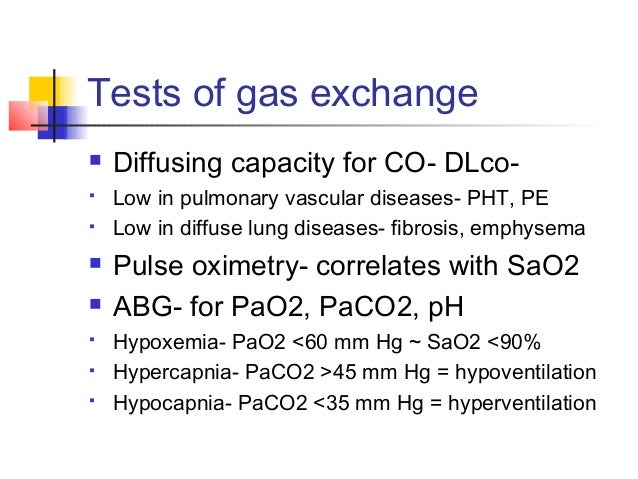Select the 'Diffusing capacity for CO- DLco-' line

pos(317,163)
